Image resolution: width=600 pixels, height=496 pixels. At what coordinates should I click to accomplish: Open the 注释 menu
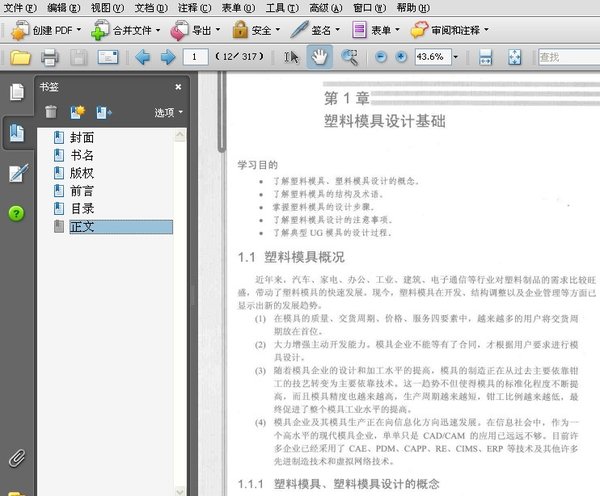(194, 8)
